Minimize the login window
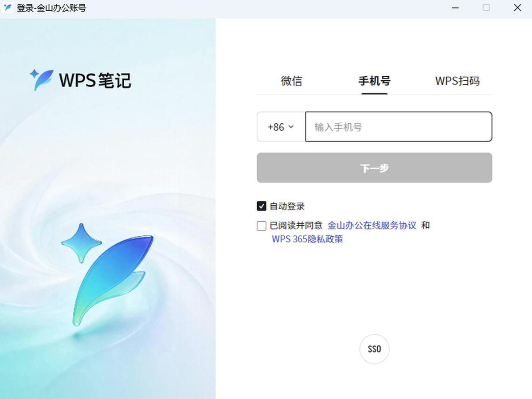The image size is (532, 399). [455, 8]
